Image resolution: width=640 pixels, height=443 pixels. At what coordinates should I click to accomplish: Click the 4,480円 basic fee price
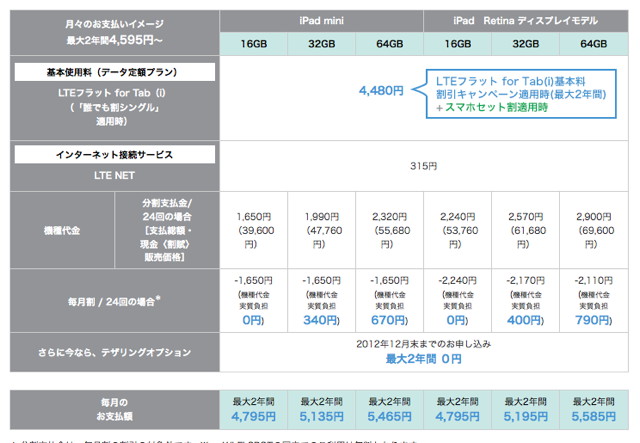[381, 90]
